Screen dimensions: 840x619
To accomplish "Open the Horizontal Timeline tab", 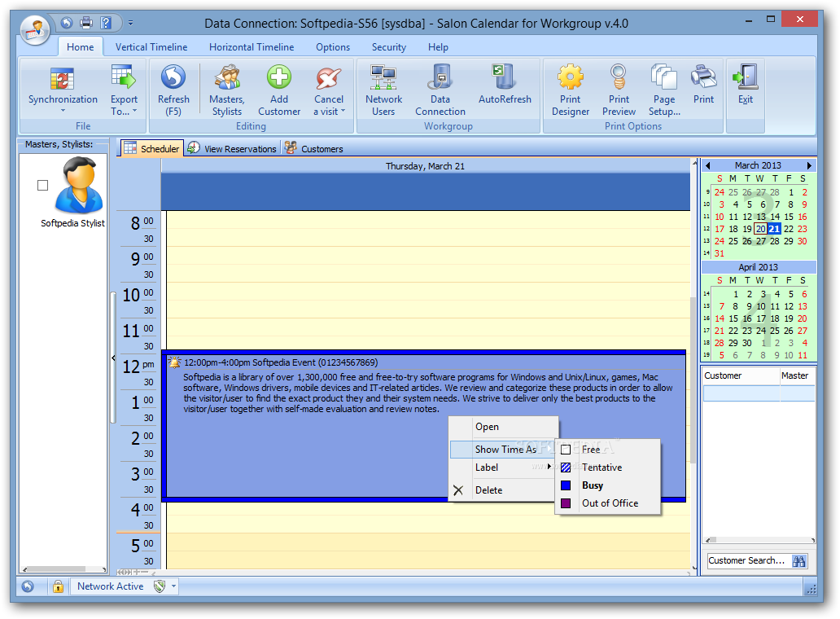I will tap(252, 47).
